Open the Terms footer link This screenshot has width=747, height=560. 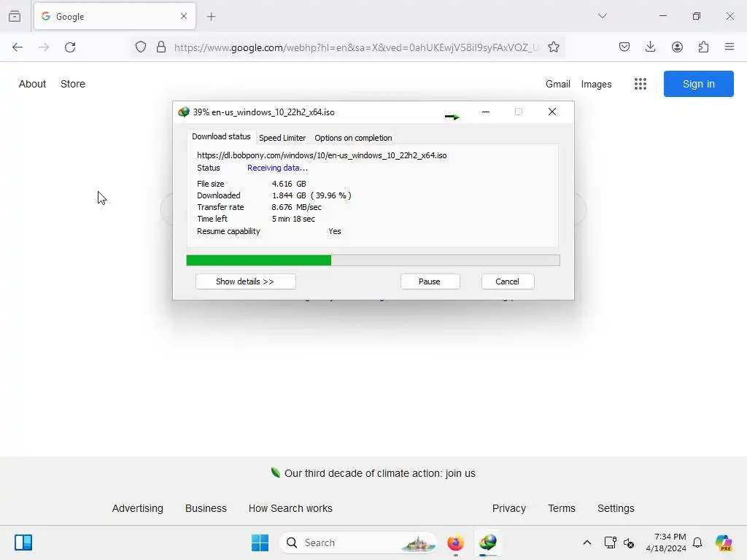coord(562,508)
